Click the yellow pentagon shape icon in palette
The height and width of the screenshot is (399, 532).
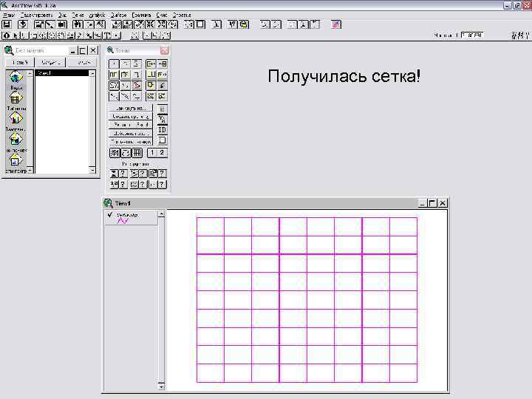pos(150,85)
